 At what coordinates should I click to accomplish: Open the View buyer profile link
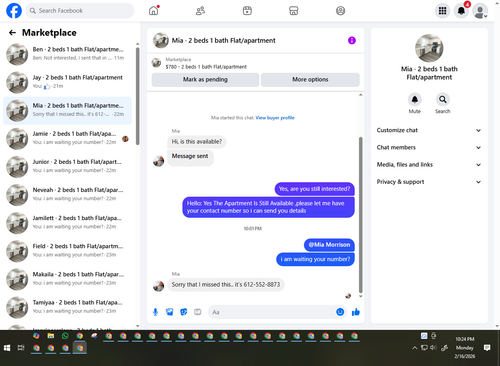click(x=275, y=118)
